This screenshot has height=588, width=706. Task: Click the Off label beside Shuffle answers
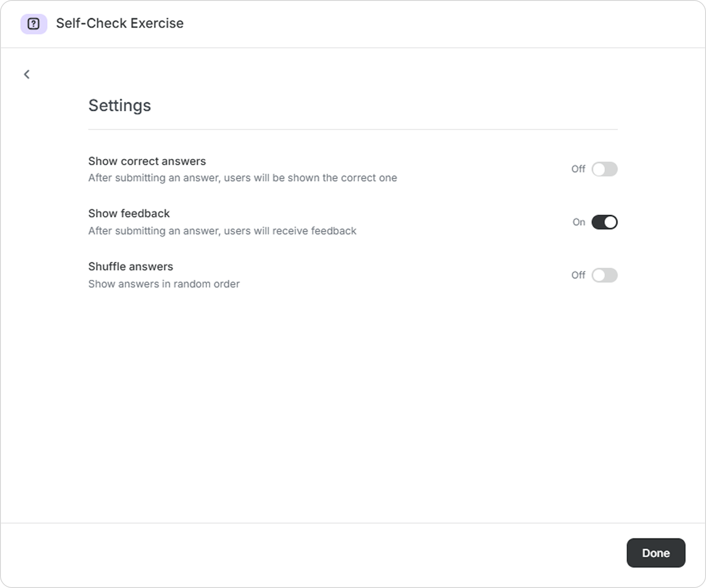point(578,275)
